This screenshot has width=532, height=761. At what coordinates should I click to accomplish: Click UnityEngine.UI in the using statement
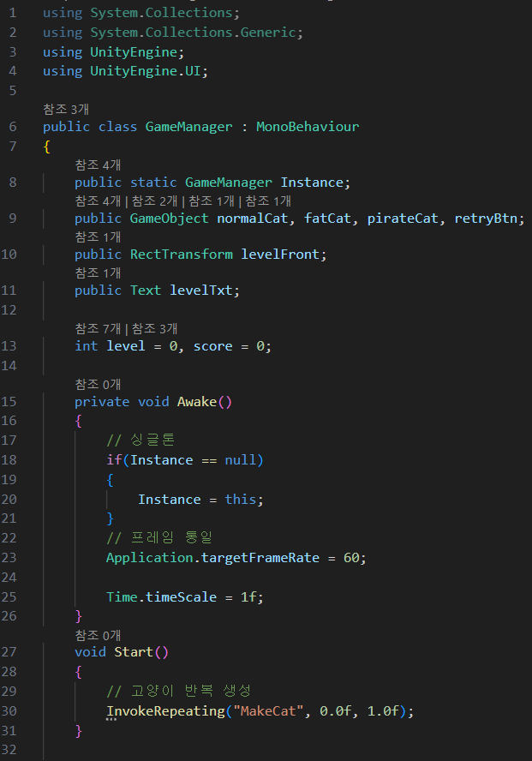coord(146,71)
